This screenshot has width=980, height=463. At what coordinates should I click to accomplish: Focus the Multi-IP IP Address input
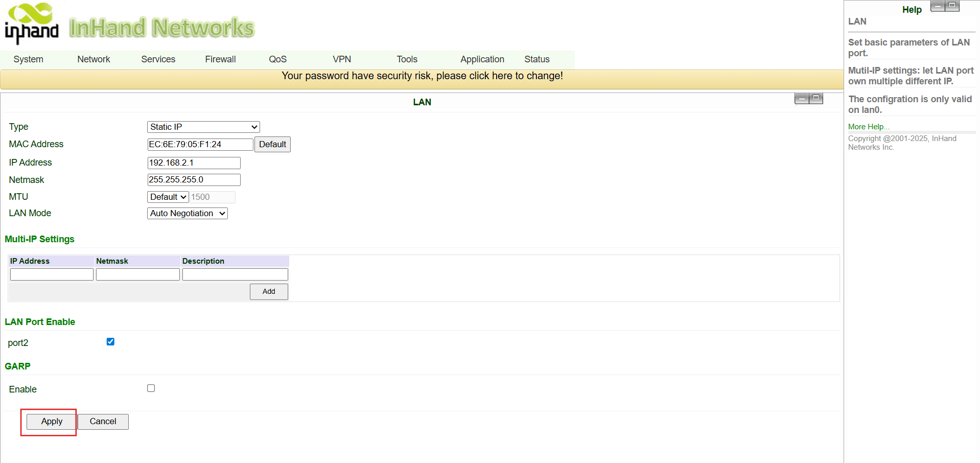(52, 274)
